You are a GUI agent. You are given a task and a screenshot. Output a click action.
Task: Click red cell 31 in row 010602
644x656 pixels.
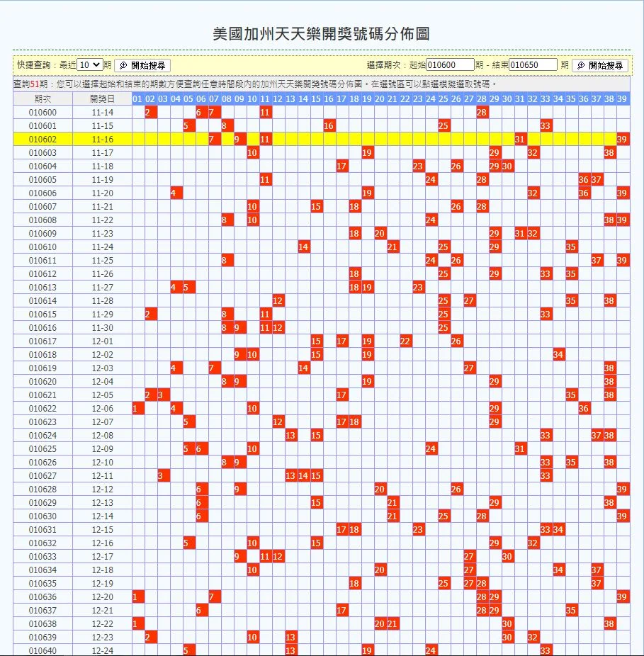[520, 140]
